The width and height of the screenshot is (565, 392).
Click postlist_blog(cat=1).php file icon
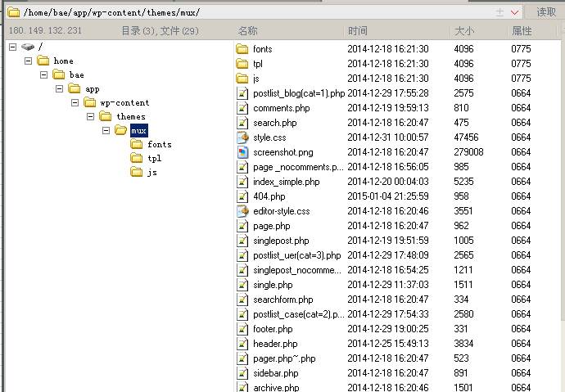pos(242,93)
